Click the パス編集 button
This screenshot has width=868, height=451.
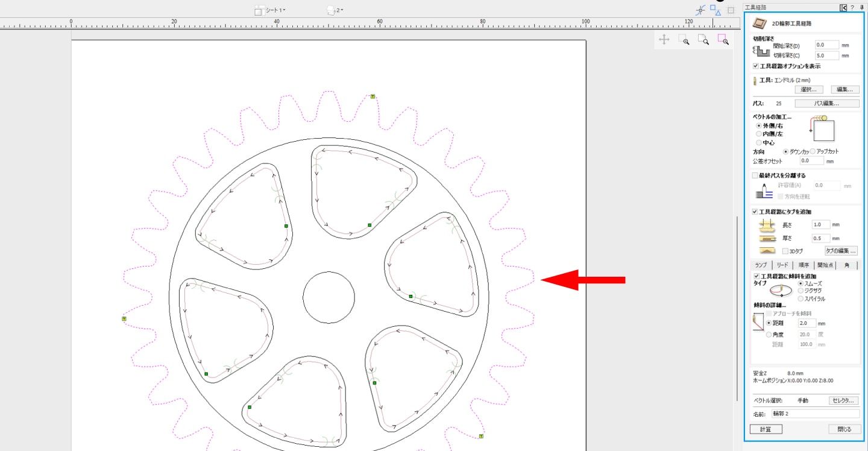pyautogui.click(x=831, y=103)
